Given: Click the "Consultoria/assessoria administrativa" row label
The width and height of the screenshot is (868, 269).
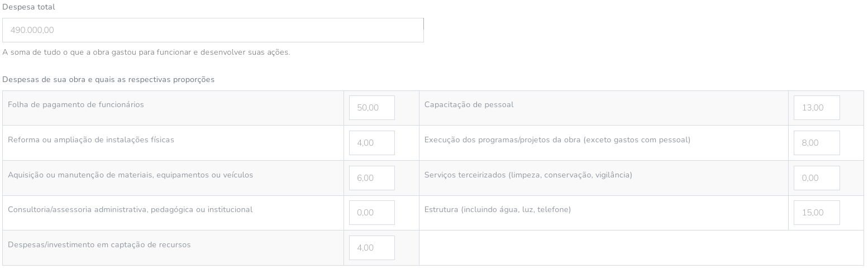Looking at the screenshot, I should pos(130,209).
